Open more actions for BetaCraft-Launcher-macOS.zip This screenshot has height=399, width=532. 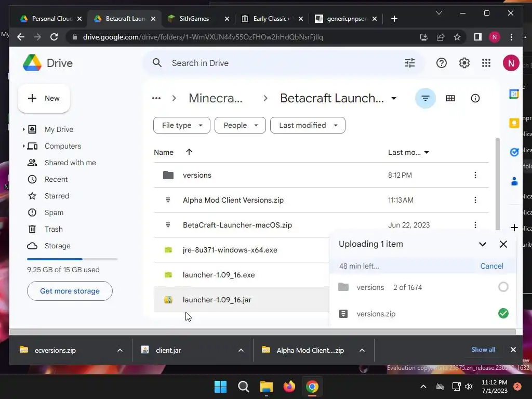tap(475, 225)
